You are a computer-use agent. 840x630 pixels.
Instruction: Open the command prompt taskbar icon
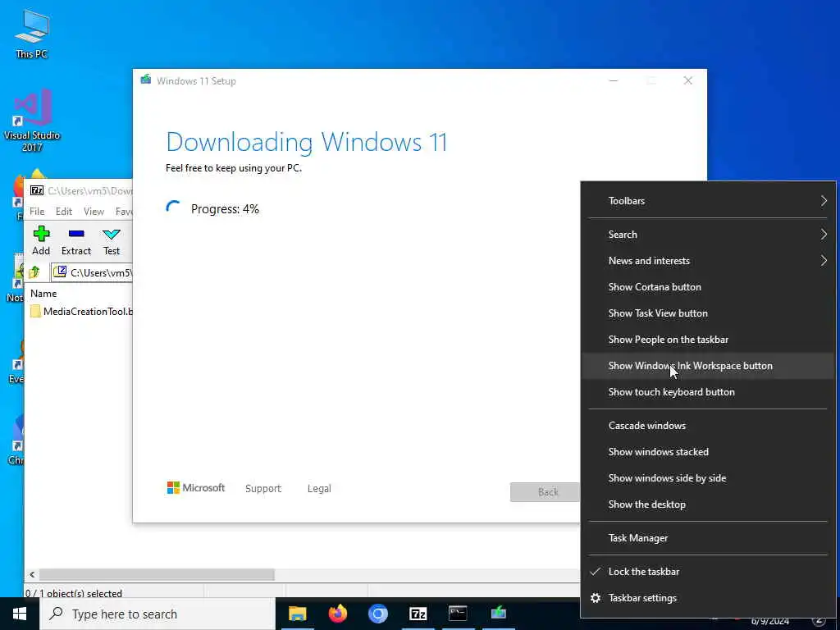458,614
